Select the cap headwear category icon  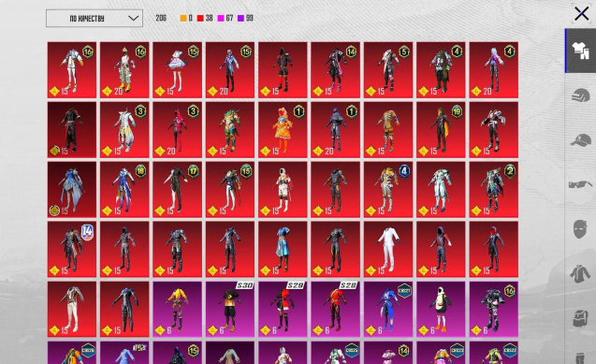click(580, 139)
